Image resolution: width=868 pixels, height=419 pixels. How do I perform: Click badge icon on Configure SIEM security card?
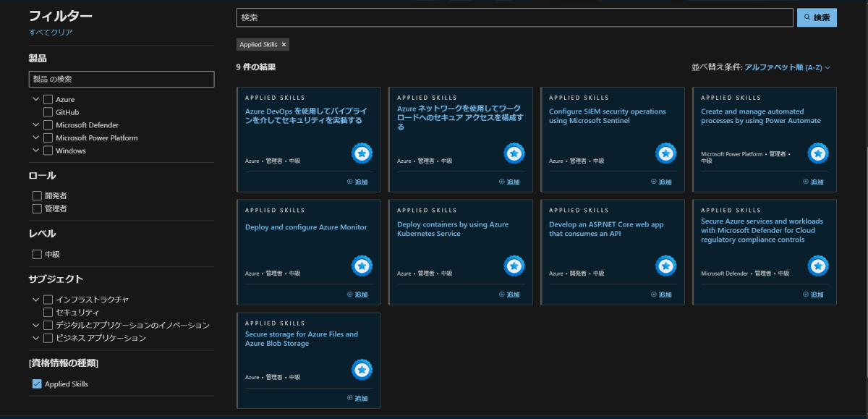tap(666, 153)
